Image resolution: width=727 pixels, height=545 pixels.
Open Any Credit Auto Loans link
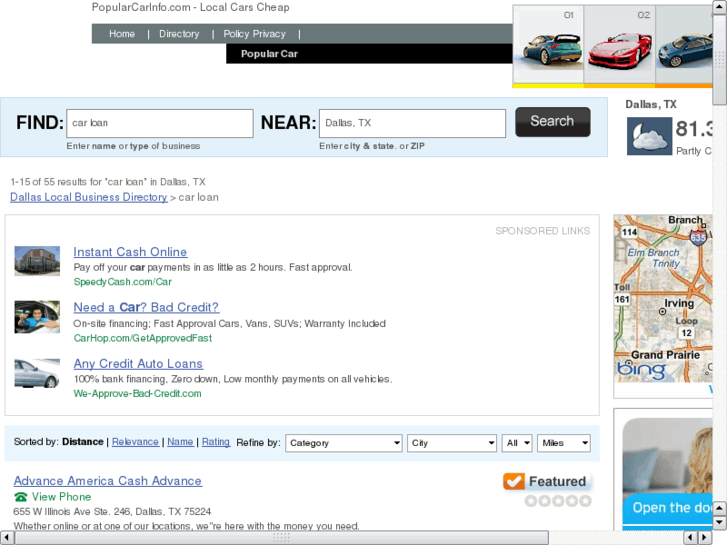click(x=138, y=364)
